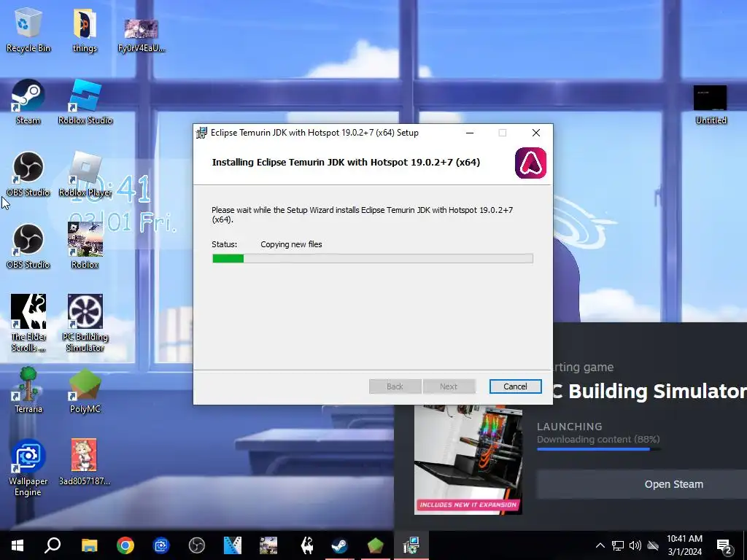This screenshot has height=560, width=747.
Task: Click the greyed Next button in Setup
Action: (449, 386)
